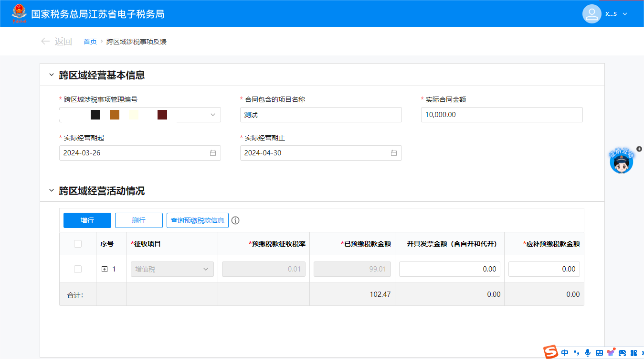Check the checkbox for row 1

click(78, 269)
